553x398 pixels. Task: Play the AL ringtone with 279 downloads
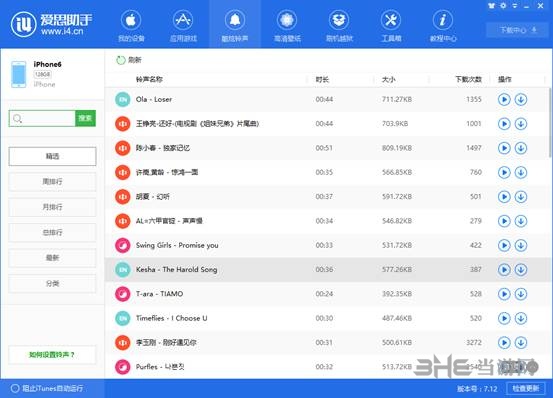click(x=504, y=221)
